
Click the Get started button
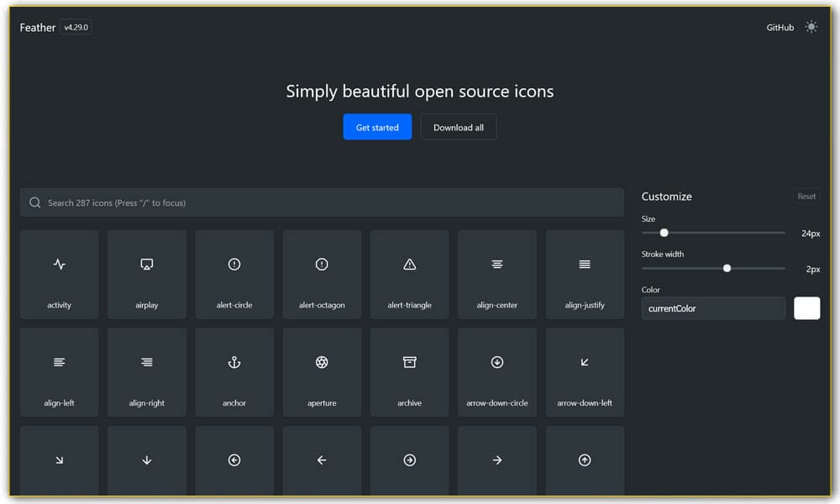[x=377, y=127]
